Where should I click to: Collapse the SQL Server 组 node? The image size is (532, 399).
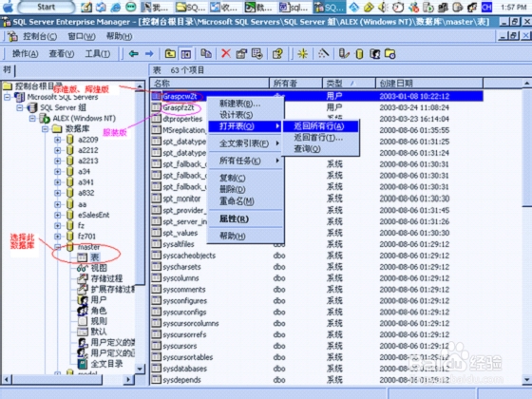tap(20, 108)
